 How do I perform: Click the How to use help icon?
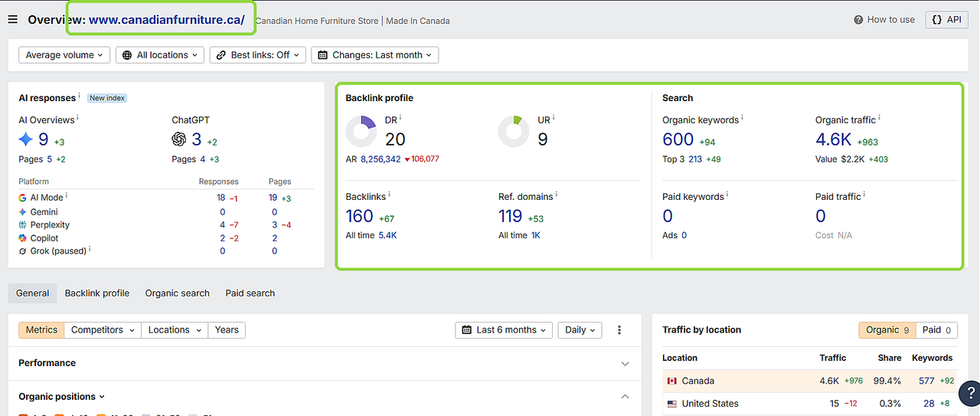pos(859,20)
